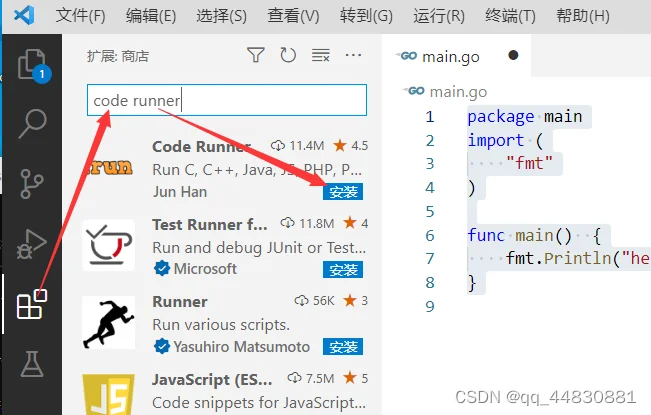Click publisher name Microsoft
Image resolution: width=651 pixels, height=415 pixels.
pos(205,269)
